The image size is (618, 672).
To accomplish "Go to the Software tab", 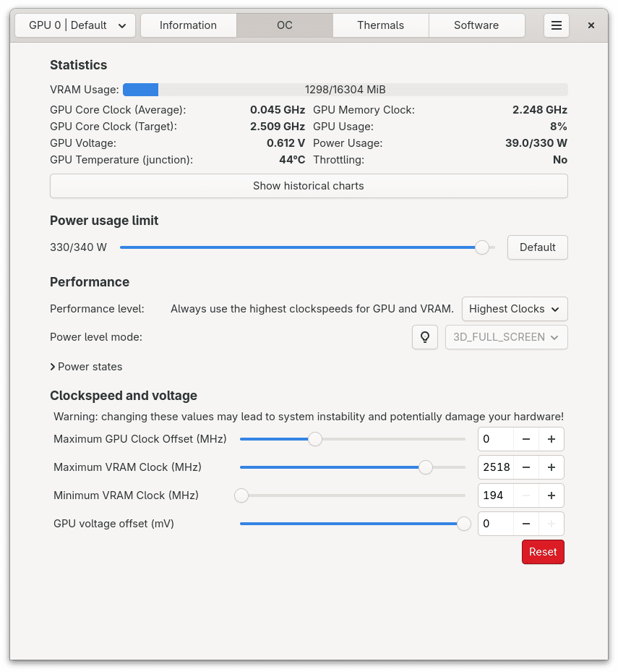I will coord(476,25).
